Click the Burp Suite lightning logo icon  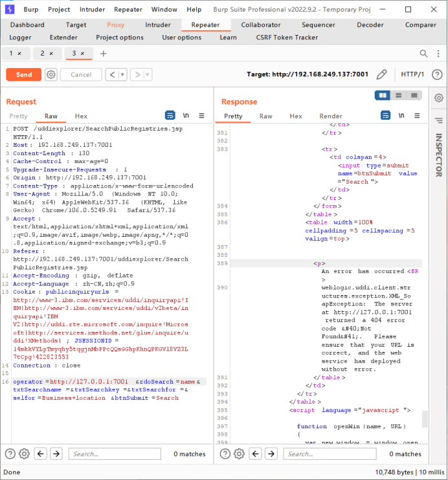pos(10,9)
